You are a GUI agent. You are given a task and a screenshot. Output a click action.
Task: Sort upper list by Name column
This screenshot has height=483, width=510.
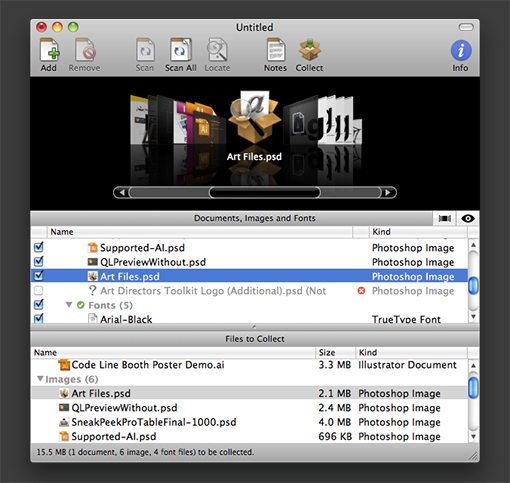200,232
